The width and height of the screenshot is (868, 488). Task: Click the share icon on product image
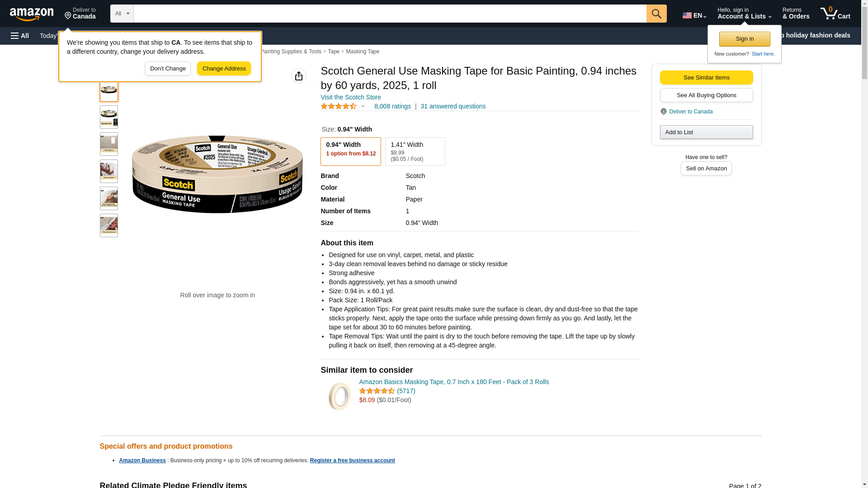pyautogui.click(x=299, y=76)
